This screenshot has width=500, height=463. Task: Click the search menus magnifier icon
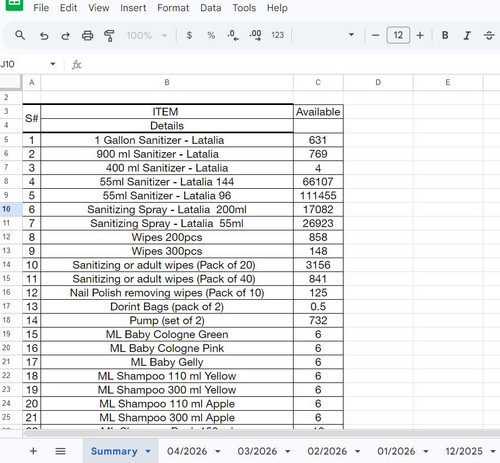click(20, 35)
